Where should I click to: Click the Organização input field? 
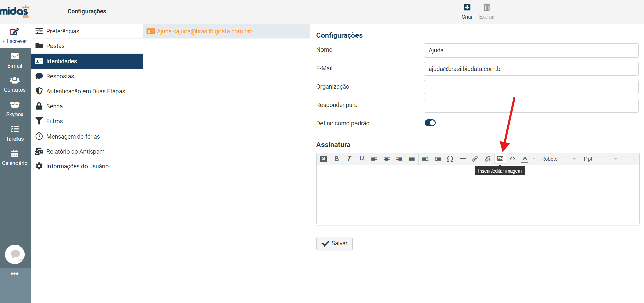(x=531, y=87)
